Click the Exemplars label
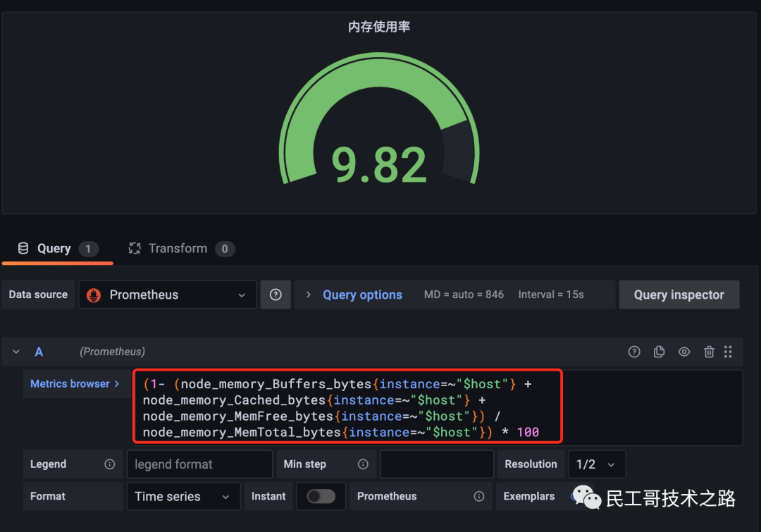The width and height of the screenshot is (761, 532). (x=528, y=496)
